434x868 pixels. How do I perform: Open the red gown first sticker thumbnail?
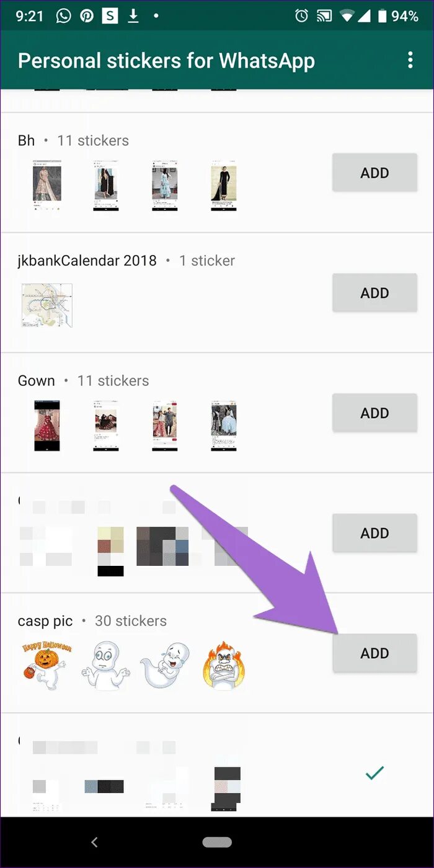click(x=47, y=425)
